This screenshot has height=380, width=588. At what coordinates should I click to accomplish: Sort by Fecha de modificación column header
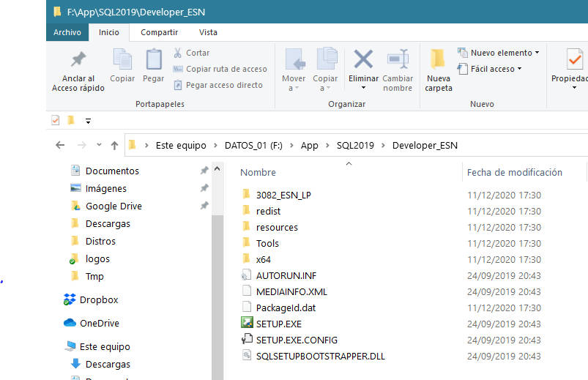coord(515,173)
